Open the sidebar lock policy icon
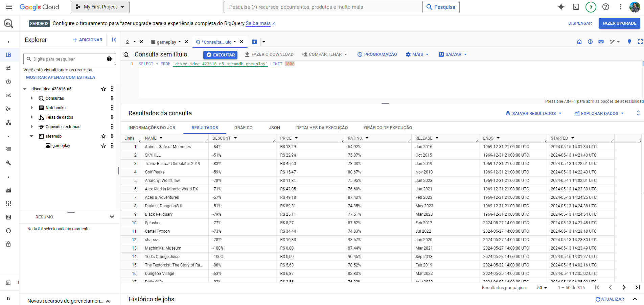The image size is (644, 305). coord(8,244)
